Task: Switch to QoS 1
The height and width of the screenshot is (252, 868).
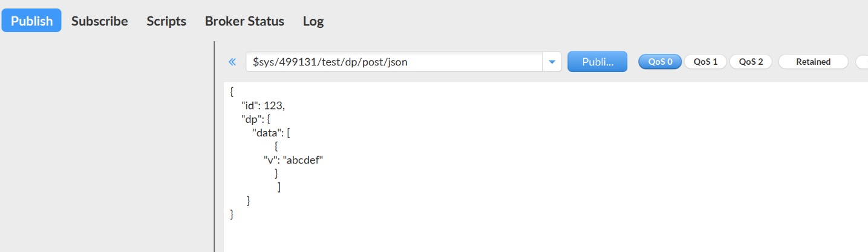Action: click(x=705, y=62)
